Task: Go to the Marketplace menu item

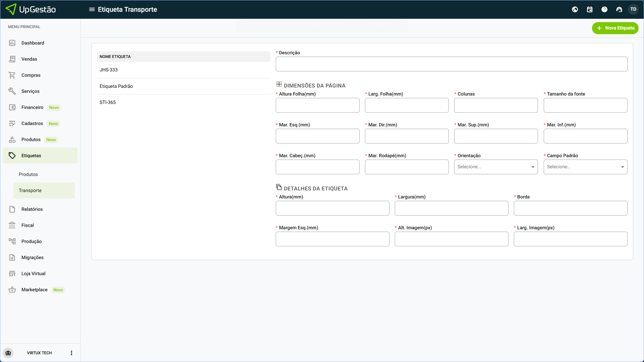Action: (x=34, y=290)
